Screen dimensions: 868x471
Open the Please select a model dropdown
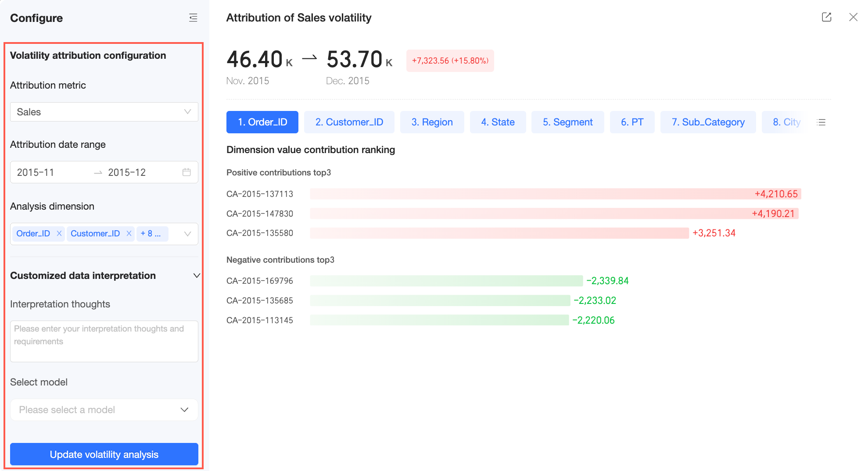click(104, 410)
